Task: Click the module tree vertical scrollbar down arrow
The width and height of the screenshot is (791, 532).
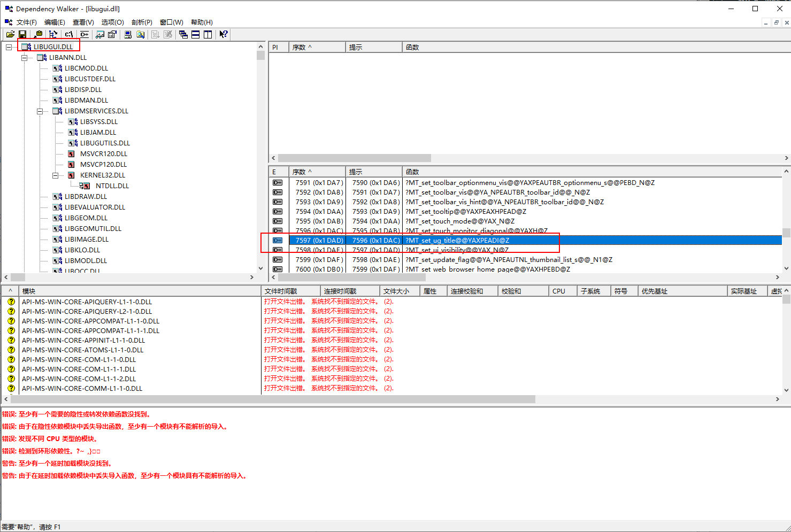Action: click(x=260, y=268)
